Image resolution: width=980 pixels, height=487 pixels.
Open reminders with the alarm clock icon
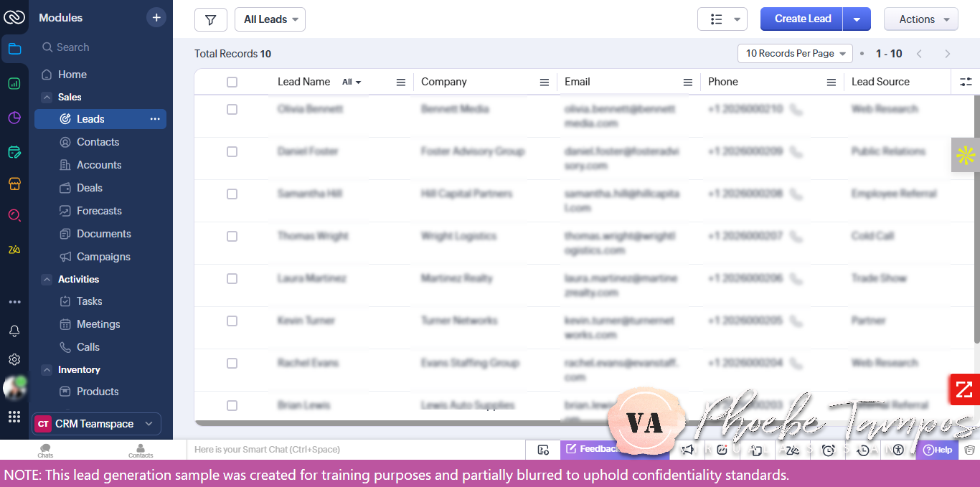click(x=828, y=450)
